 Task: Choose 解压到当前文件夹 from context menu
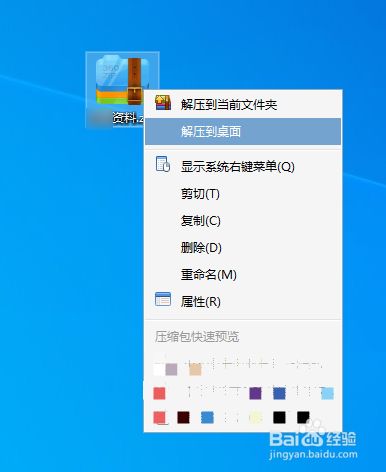243,104
